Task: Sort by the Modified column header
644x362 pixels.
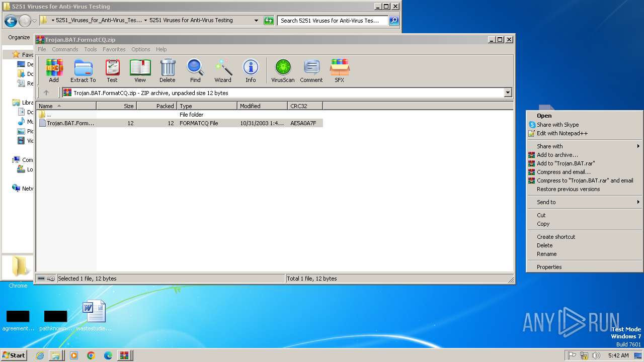Action: (x=262, y=106)
